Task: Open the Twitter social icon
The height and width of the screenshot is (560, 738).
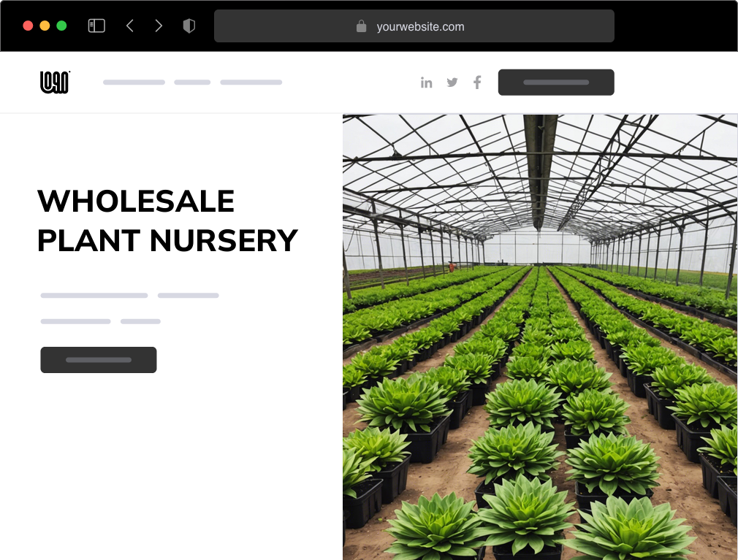Action: pos(452,83)
